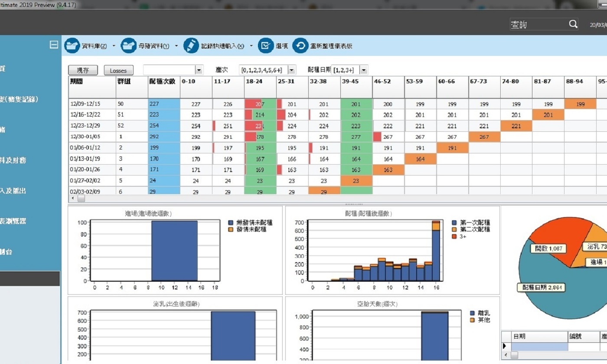Image resolution: width=607 pixels, height=364 pixels.
Task: Click into the 查詢 search field
Action: point(538,25)
